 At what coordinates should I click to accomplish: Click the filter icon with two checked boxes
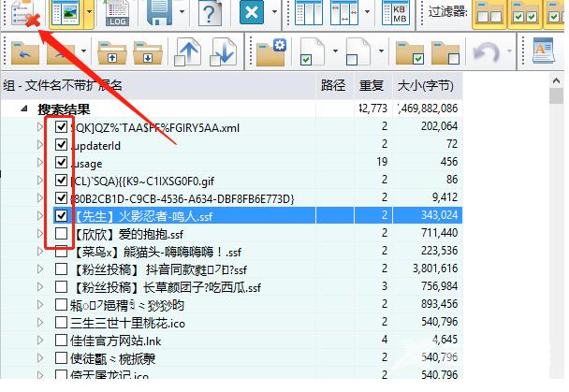[525, 14]
